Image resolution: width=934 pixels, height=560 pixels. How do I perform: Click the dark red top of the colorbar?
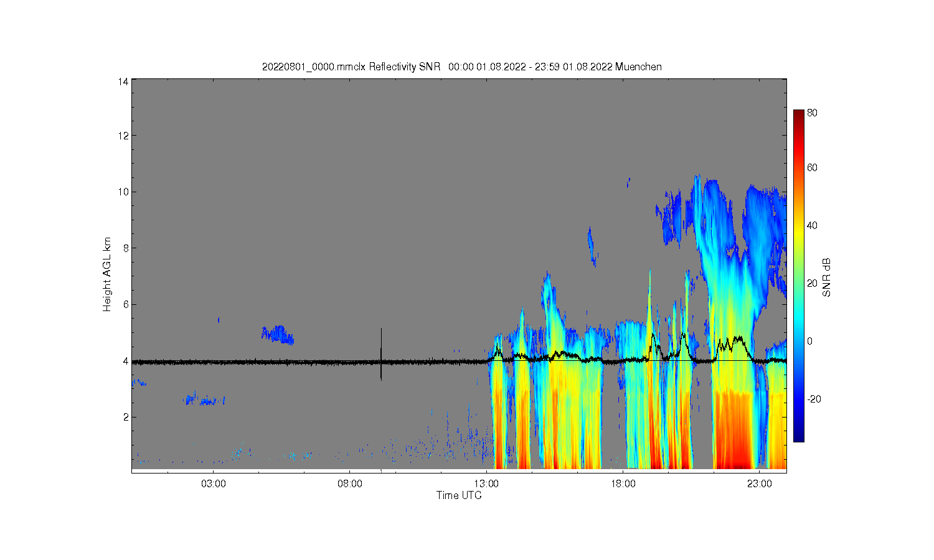(798, 115)
